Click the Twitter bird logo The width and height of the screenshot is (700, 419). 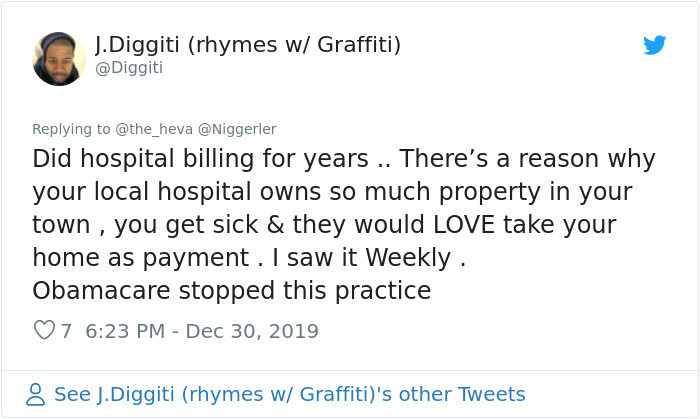654,45
